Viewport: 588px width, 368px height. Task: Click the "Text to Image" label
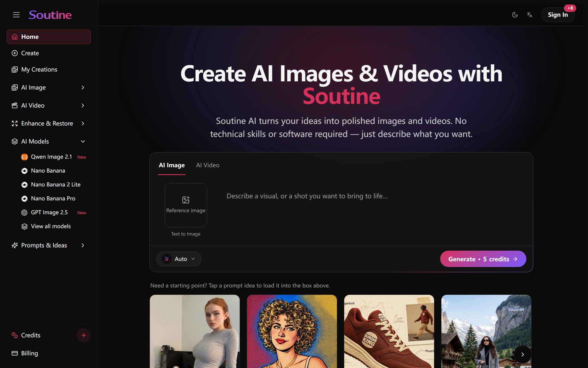click(186, 234)
